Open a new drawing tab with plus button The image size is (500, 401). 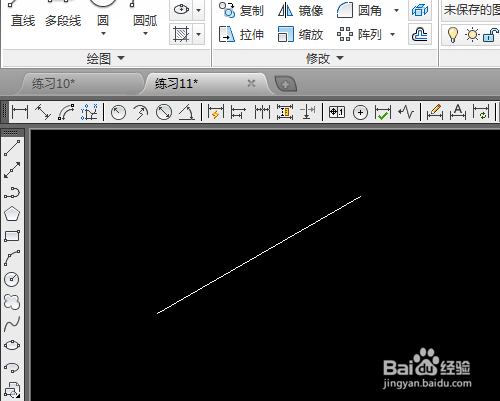(x=285, y=84)
